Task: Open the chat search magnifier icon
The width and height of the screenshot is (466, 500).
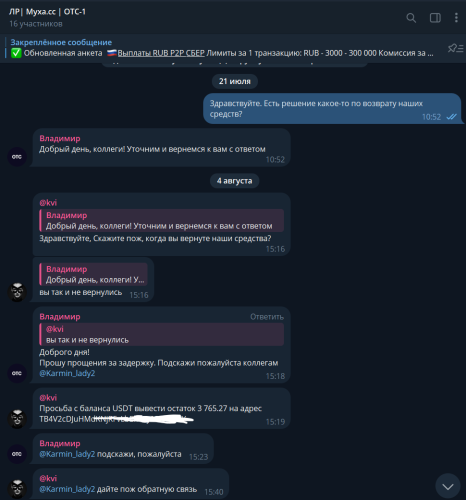Action: tap(411, 18)
